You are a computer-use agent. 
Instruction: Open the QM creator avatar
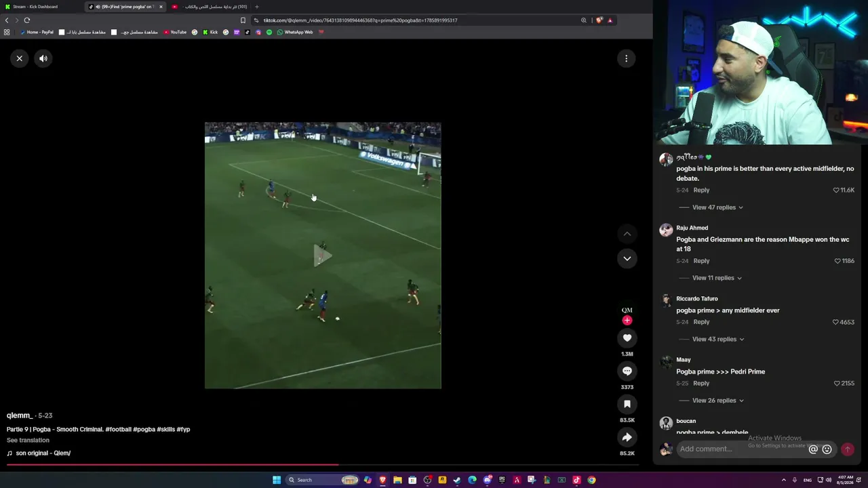click(627, 310)
